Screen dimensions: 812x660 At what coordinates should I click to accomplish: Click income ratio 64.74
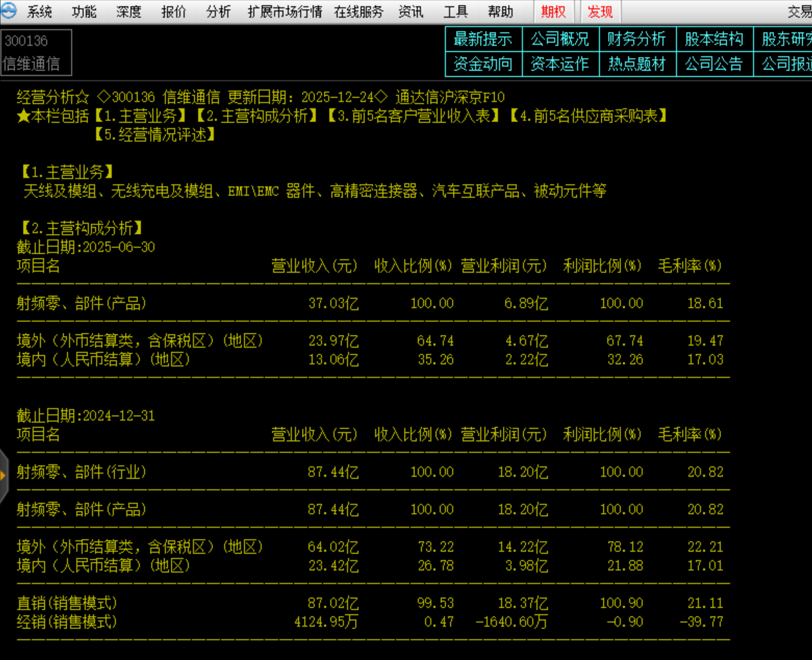pyautogui.click(x=436, y=341)
